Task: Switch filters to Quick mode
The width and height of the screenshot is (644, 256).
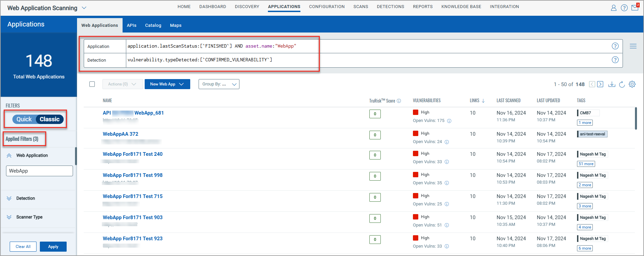Action: tap(24, 119)
